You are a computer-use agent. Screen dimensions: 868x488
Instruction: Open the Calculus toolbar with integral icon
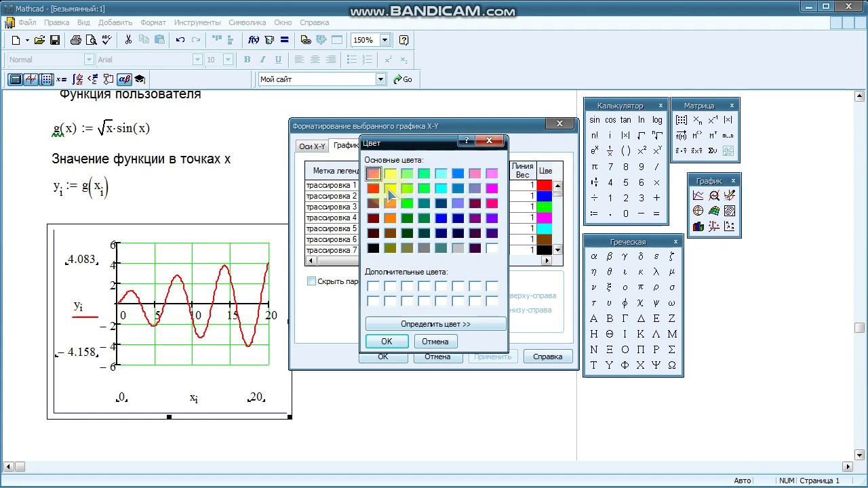pos(77,79)
